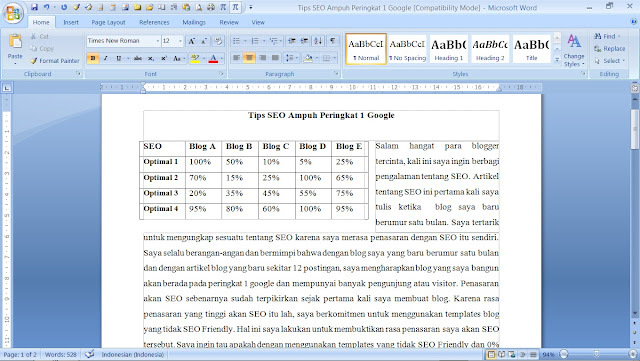Toggle Strikethrough formatting
The height and width of the screenshot is (361, 640).
click(138, 58)
